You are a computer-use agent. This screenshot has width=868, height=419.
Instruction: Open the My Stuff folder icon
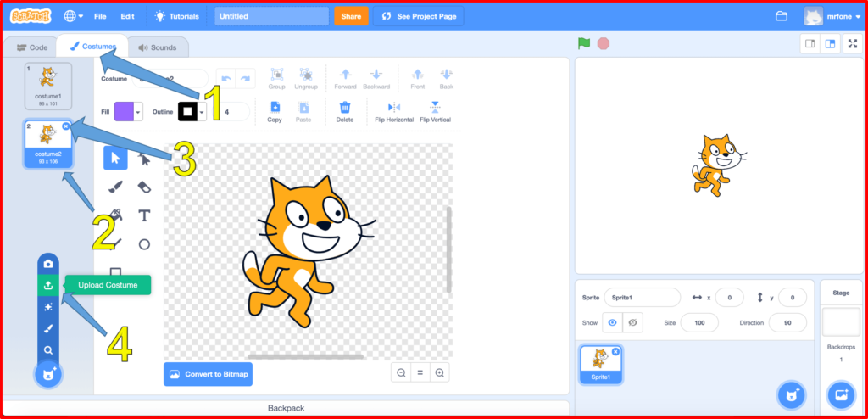point(781,16)
